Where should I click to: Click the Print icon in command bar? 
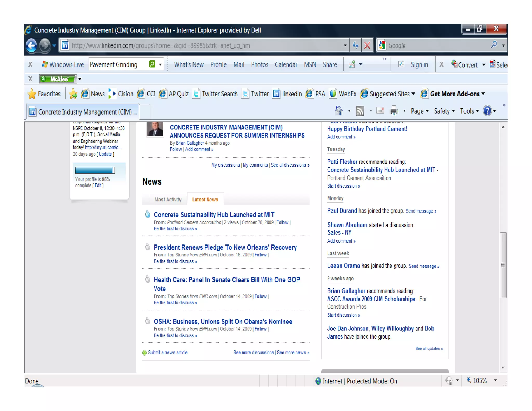click(x=394, y=111)
